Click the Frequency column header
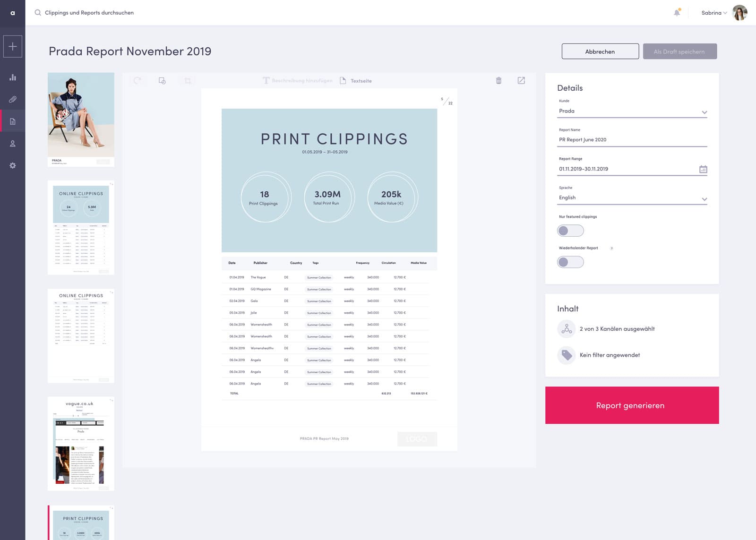 click(362, 263)
